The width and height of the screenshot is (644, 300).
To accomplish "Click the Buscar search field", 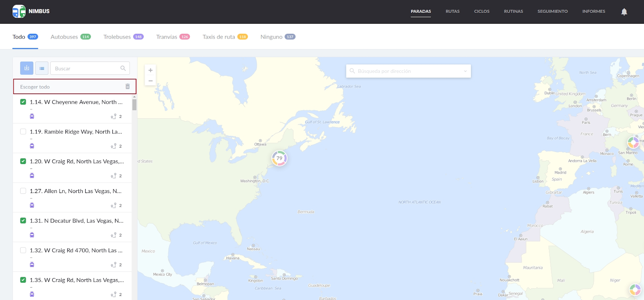I will [x=87, y=68].
